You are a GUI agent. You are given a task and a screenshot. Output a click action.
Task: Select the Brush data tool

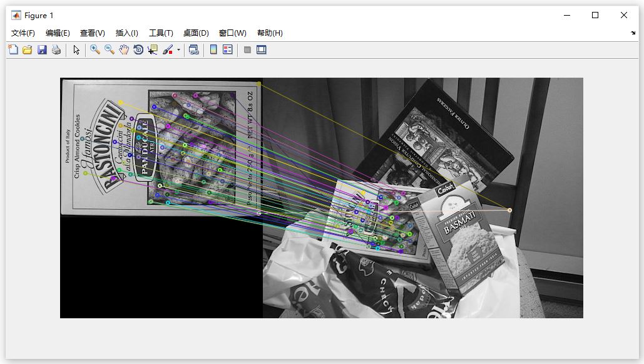click(168, 49)
